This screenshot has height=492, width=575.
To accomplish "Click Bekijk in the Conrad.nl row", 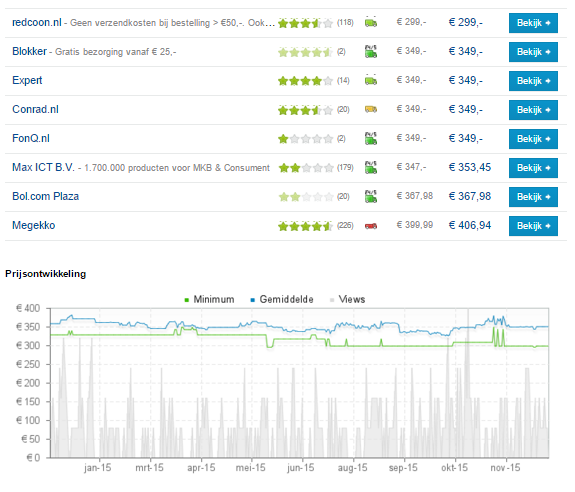I will 533,110.
